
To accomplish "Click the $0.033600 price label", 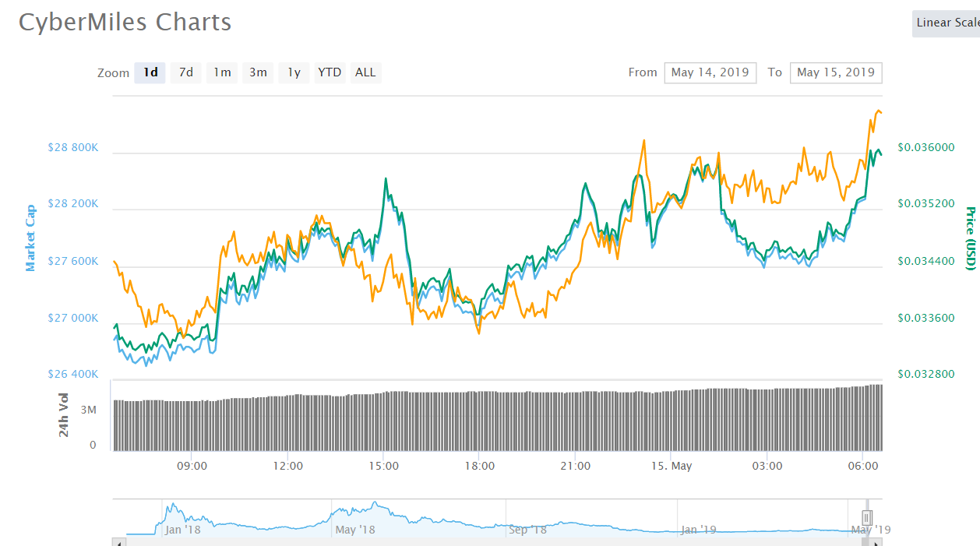I will coord(926,319).
